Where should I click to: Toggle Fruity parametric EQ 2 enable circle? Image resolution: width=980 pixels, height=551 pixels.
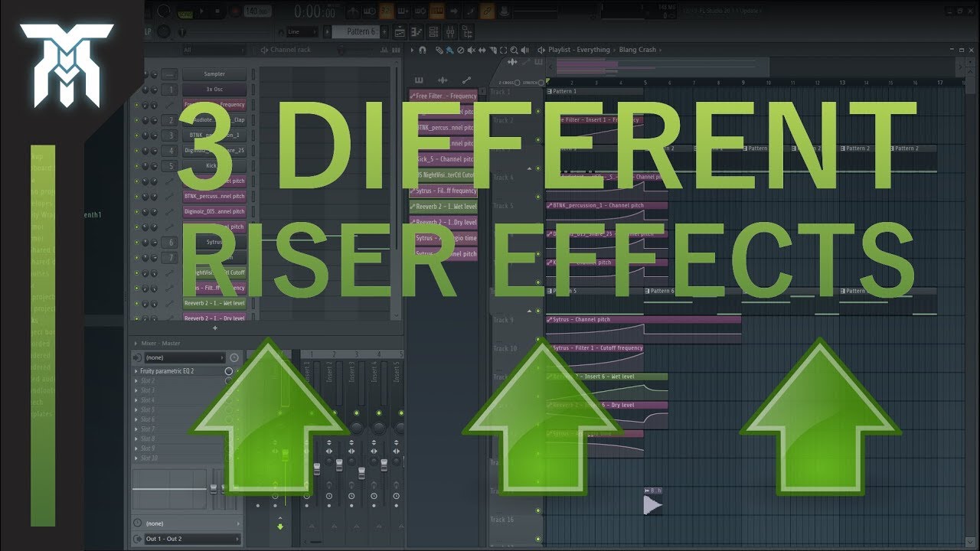coord(229,371)
